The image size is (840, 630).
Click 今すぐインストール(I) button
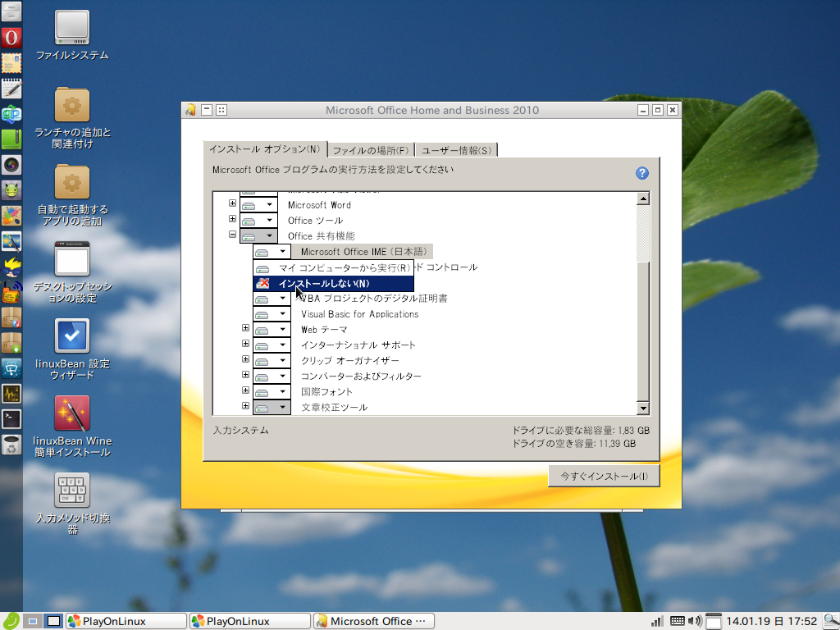click(604, 476)
